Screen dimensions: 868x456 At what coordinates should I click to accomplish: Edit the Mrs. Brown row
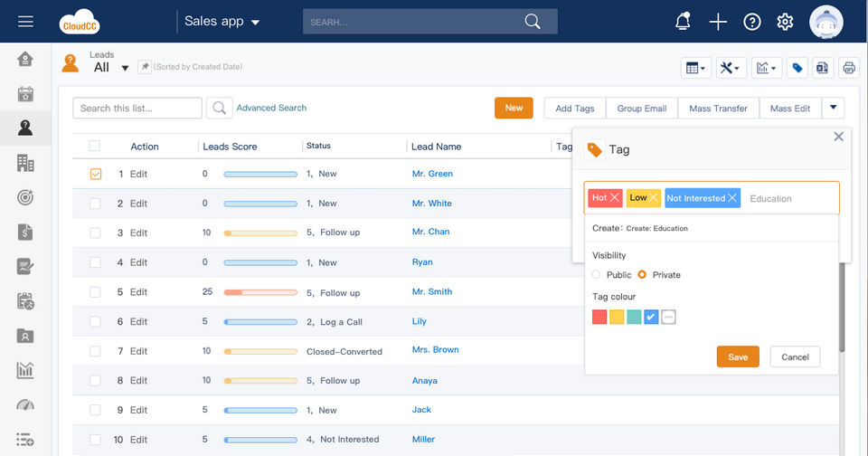pyautogui.click(x=138, y=351)
